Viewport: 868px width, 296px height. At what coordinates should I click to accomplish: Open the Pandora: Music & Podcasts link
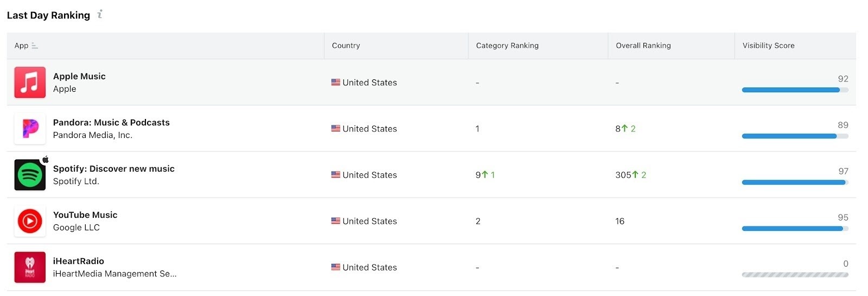tap(111, 123)
